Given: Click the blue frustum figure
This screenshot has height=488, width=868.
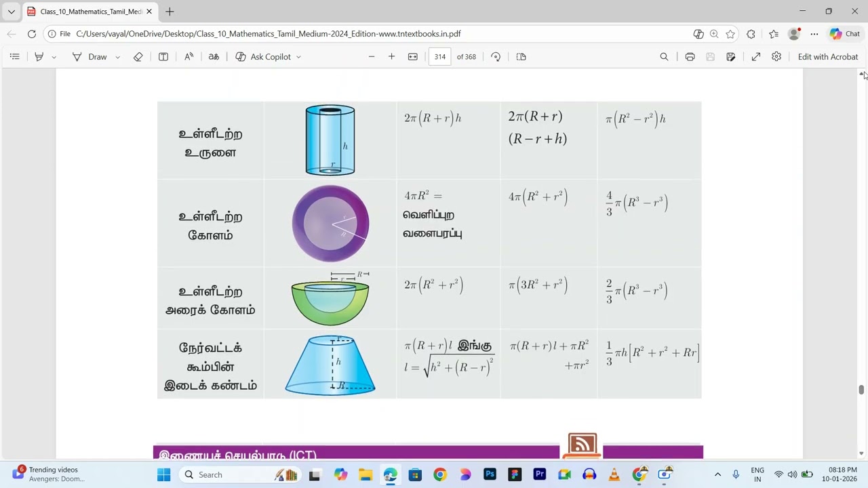Looking at the screenshot, I should pos(330,365).
